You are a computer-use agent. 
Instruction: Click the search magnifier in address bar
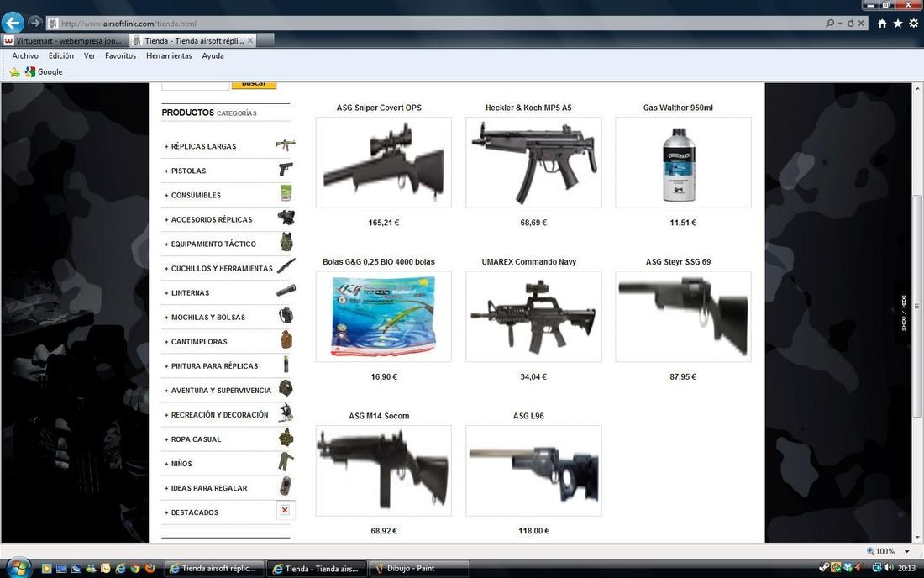tap(830, 23)
